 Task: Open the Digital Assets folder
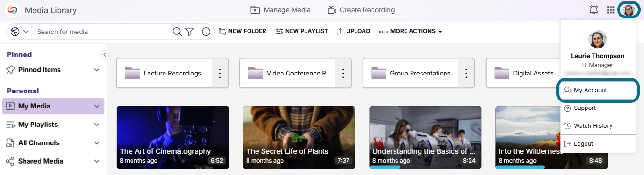tap(523, 73)
